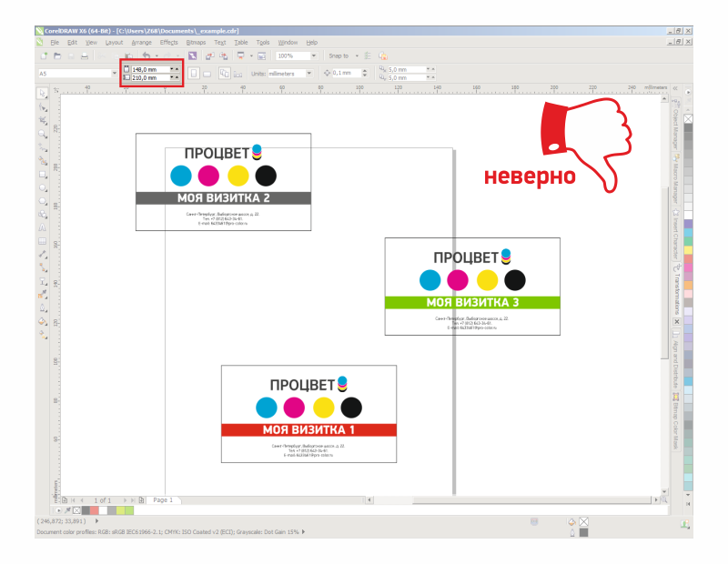The height and width of the screenshot is (564, 728).
Task: Select the Pick tool in toolbox
Action: point(42,94)
